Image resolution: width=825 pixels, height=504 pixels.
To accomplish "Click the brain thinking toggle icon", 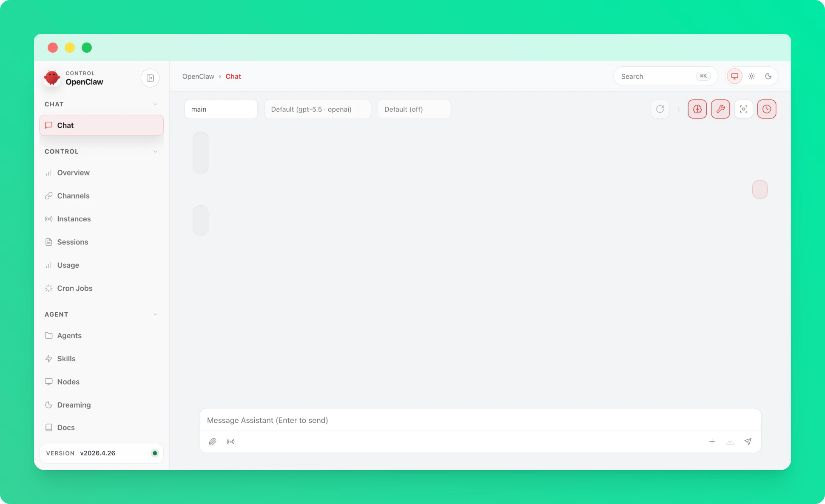I will click(697, 109).
